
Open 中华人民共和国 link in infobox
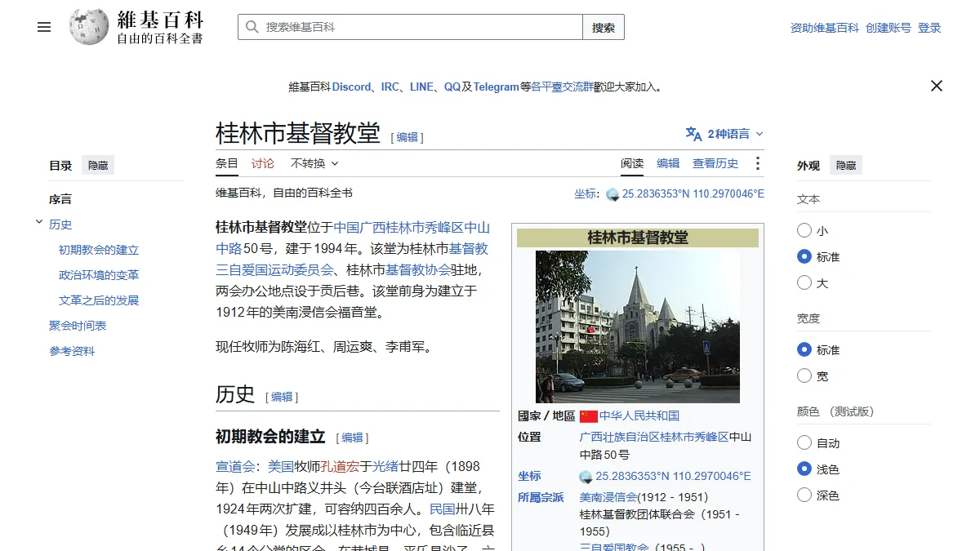(x=639, y=415)
